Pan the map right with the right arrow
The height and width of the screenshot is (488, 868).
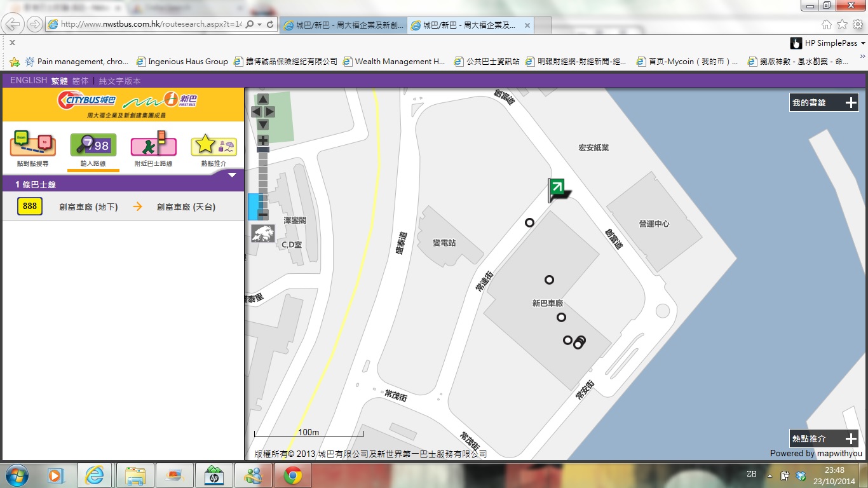click(x=270, y=112)
